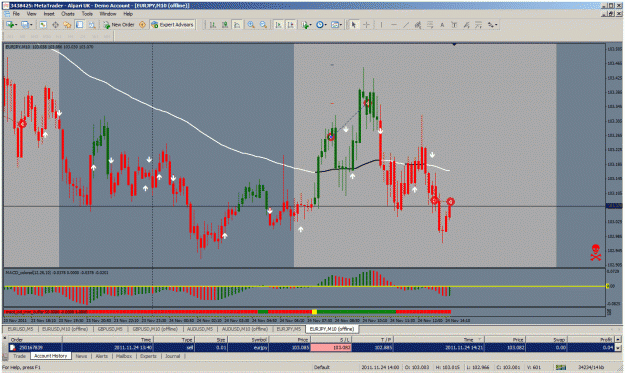Open the Window menu

pos(108,14)
